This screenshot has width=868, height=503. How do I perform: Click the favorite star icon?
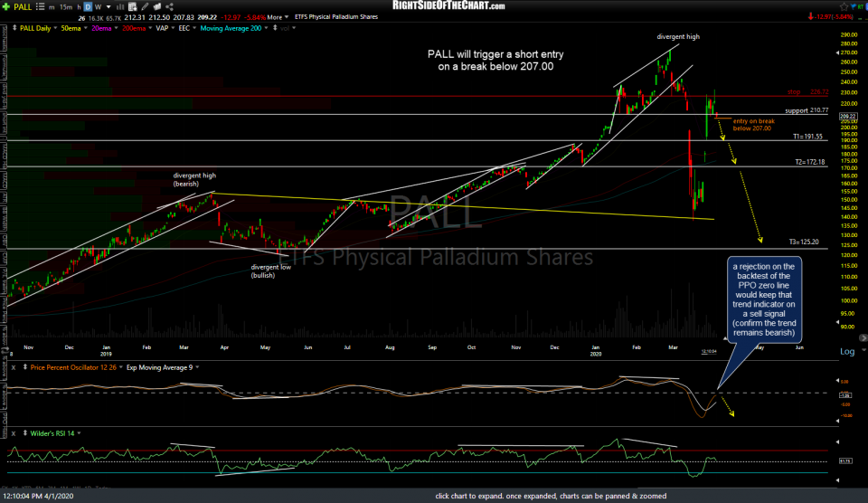pyautogui.click(x=844, y=6)
